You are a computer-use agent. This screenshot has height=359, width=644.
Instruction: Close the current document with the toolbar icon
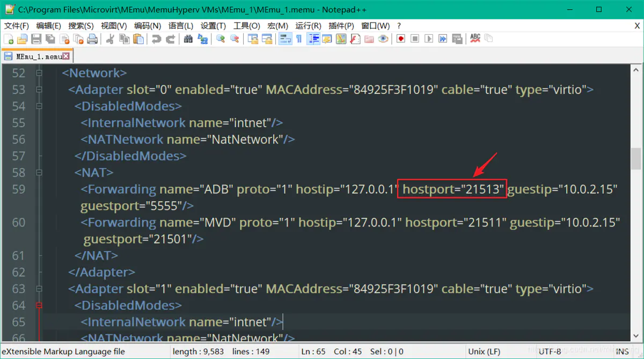tap(64, 39)
